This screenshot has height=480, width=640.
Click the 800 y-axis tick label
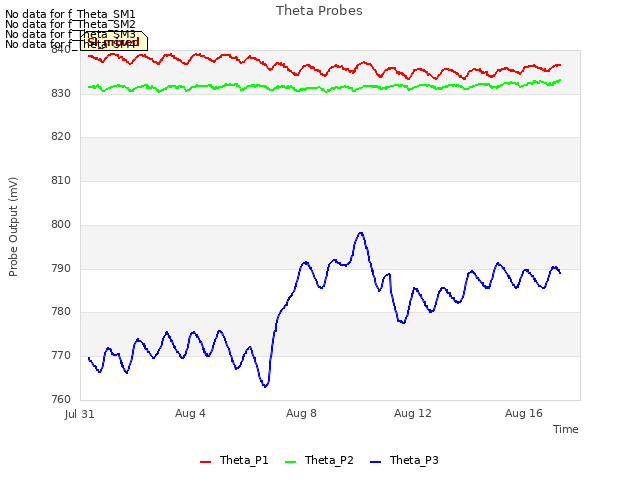(61, 224)
